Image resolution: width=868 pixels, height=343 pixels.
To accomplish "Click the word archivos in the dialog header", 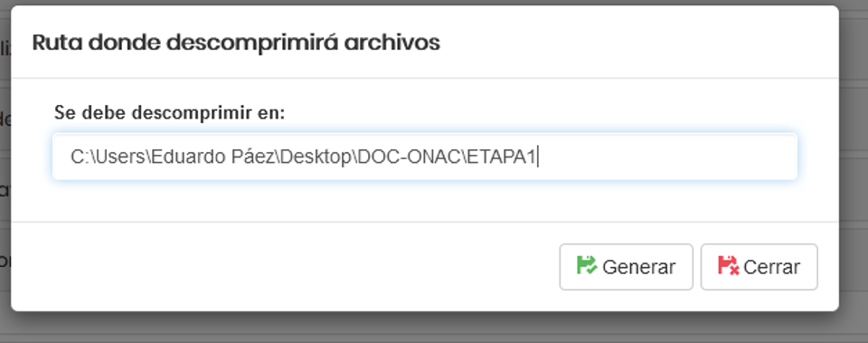I will click(x=392, y=43).
